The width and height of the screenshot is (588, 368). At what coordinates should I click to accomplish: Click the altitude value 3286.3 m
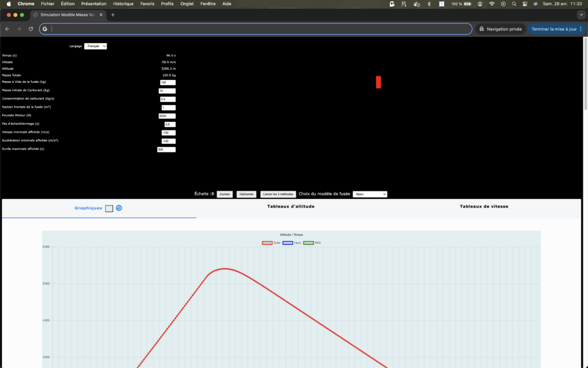click(168, 69)
